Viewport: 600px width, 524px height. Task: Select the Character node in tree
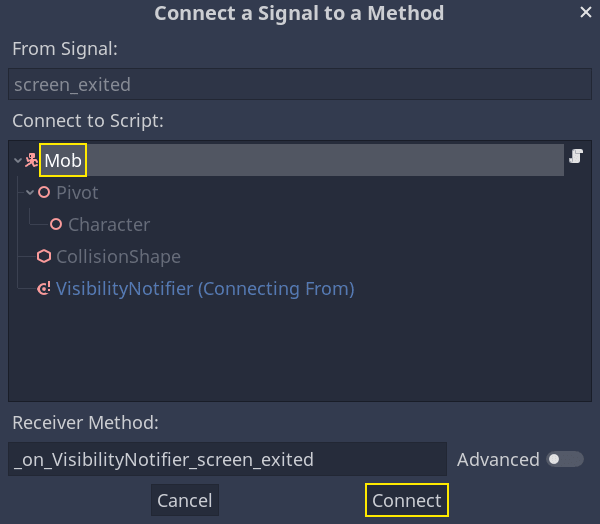click(109, 225)
